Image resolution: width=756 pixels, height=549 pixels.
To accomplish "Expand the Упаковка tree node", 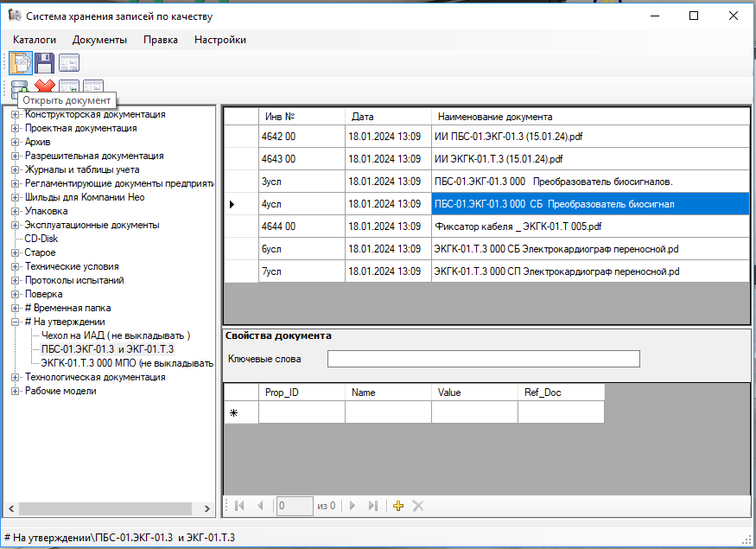I will pyautogui.click(x=16, y=211).
